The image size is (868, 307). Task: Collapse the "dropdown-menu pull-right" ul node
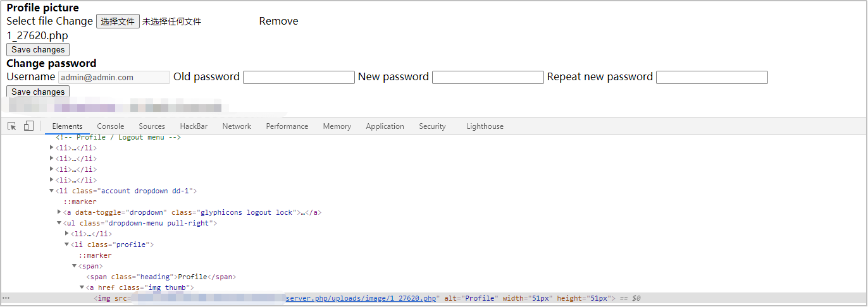tap(59, 223)
